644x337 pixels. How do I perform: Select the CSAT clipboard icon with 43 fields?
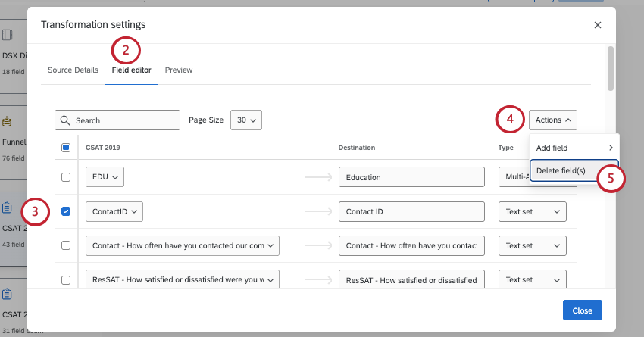(x=7, y=208)
